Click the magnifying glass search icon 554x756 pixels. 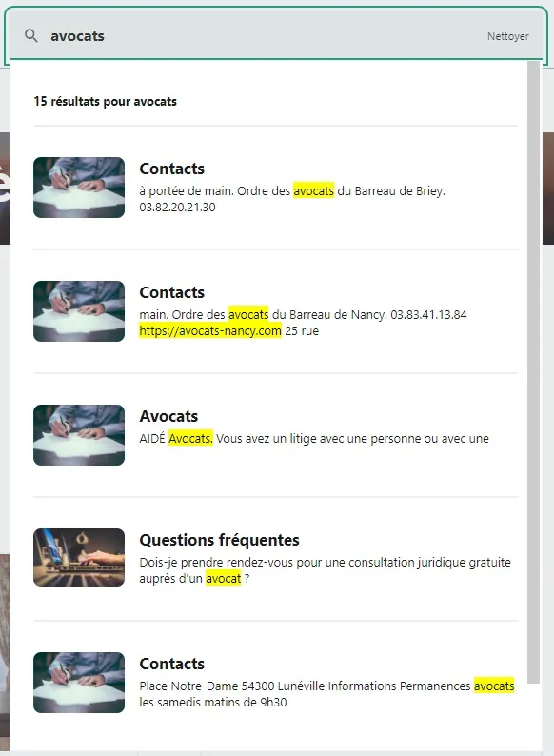coord(31,35)
